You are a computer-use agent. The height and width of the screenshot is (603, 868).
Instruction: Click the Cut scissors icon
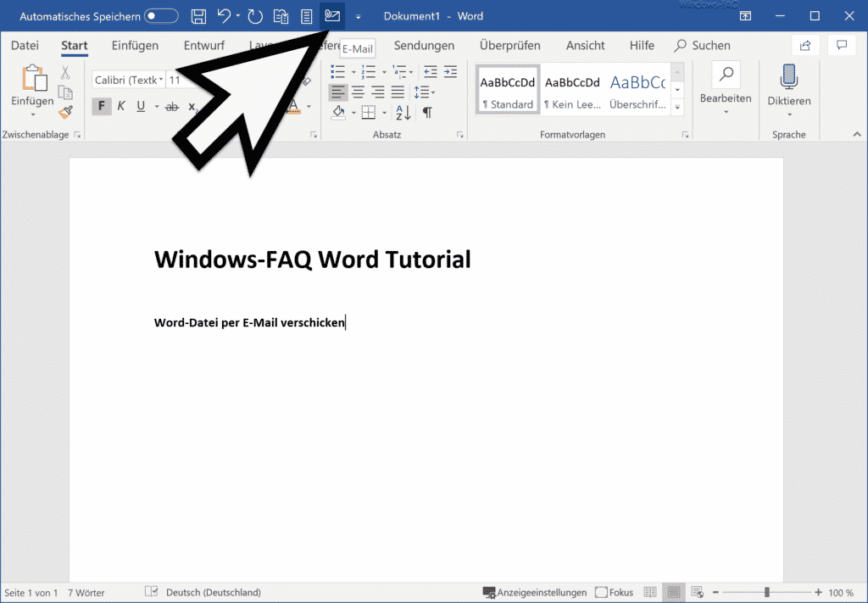point(65,72)
